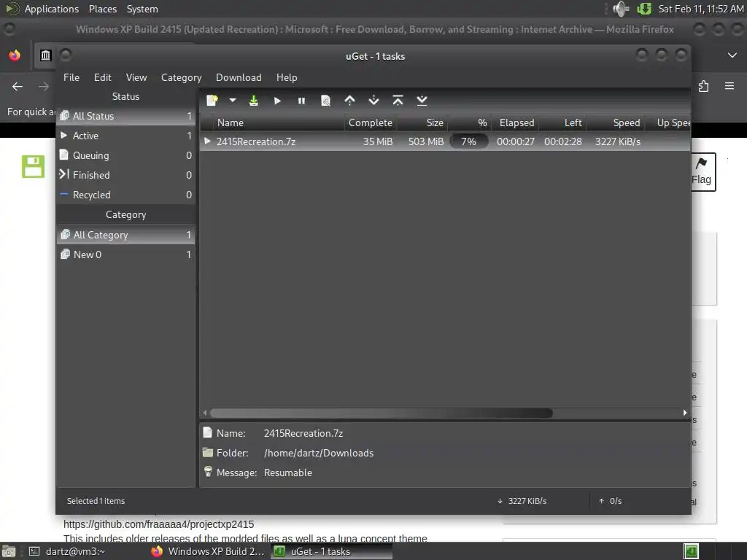The height and width of the screenshot is (560, 747).
Task: Click the scrollbar right arrow
Action: click(685, 413)
